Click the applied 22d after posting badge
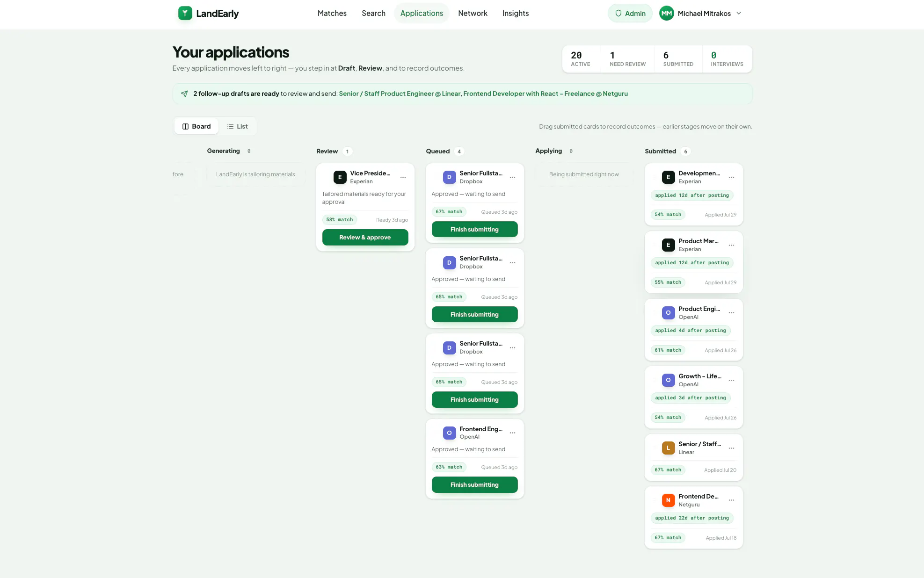This screenshot has height=578, width=924. 692,518
